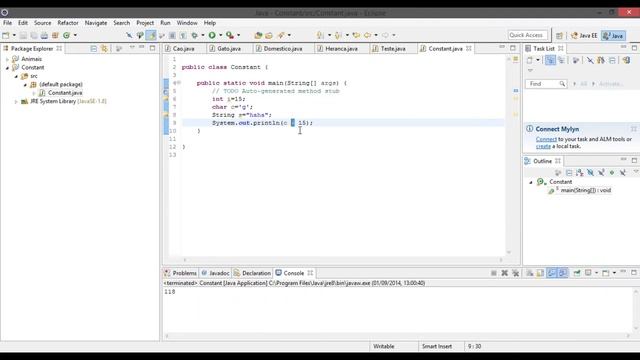Click the Save toolbar icon

23,36
